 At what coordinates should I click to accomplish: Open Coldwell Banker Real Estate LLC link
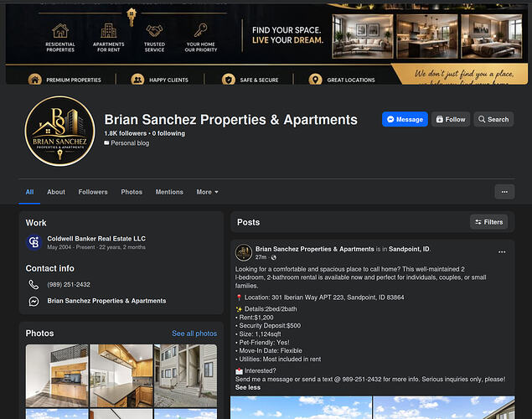tap(96, 239)
